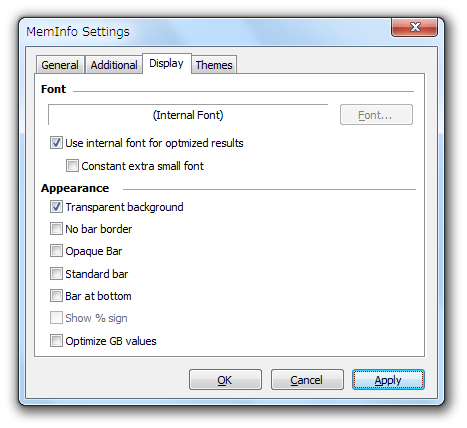This screenshot has height=428, width=467.
Task: Confirm settings with the OK button
Action: point(225,379)
